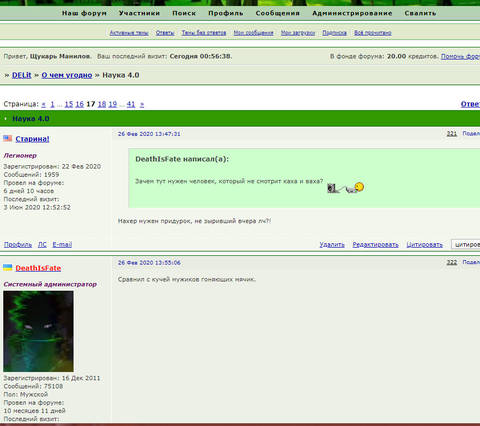This screenshot has height=426, width=480.
Task: Click the Свалить logout item
Action: [x=420, y=13]
